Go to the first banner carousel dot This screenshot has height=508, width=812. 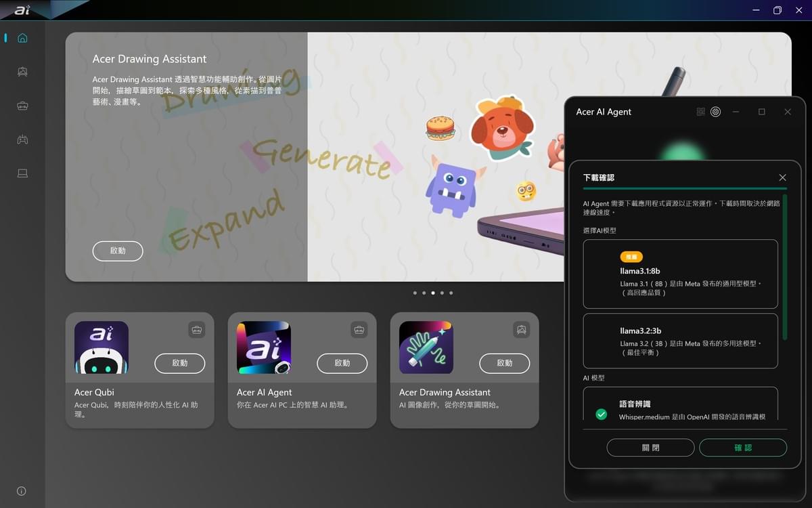(x=415, y=293)
